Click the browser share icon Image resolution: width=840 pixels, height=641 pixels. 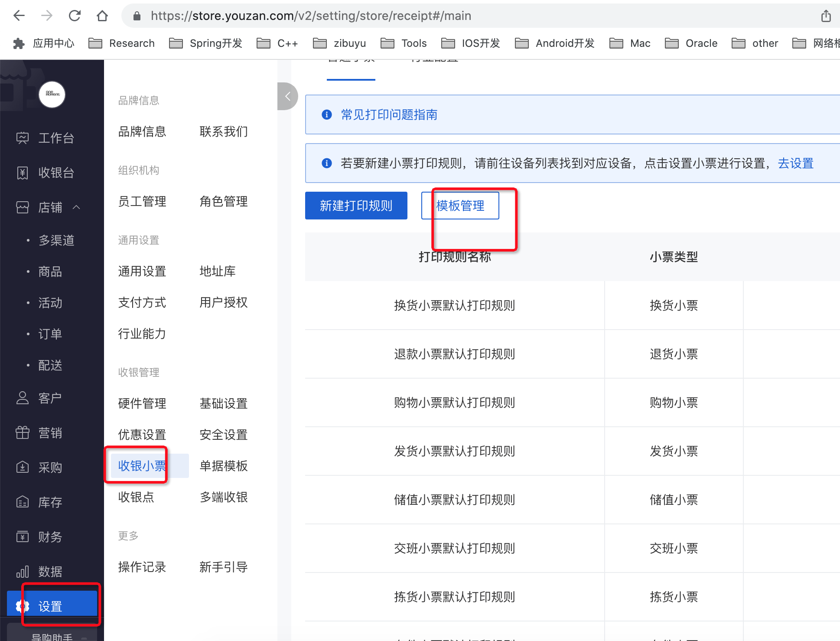tap(826, 16)
